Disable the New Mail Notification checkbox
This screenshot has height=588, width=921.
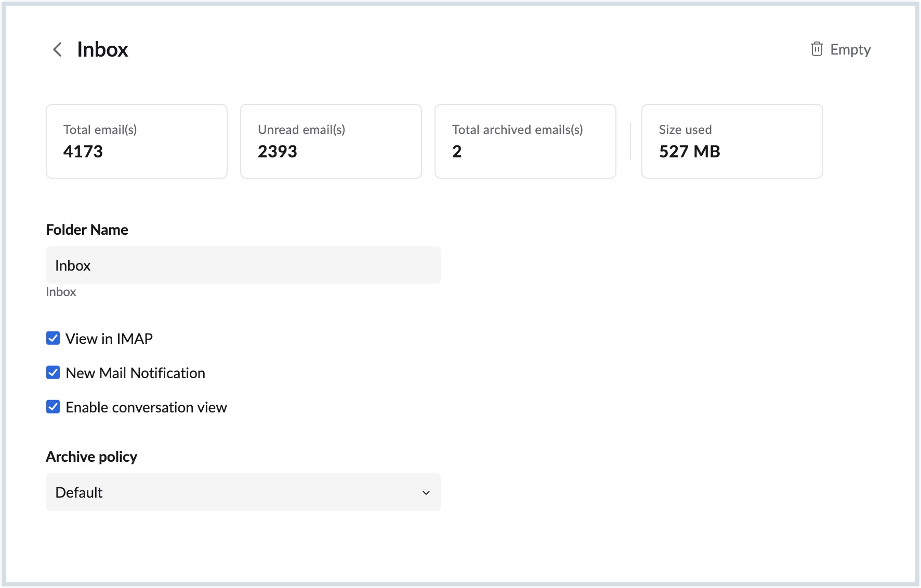click(x=53, y=373)
